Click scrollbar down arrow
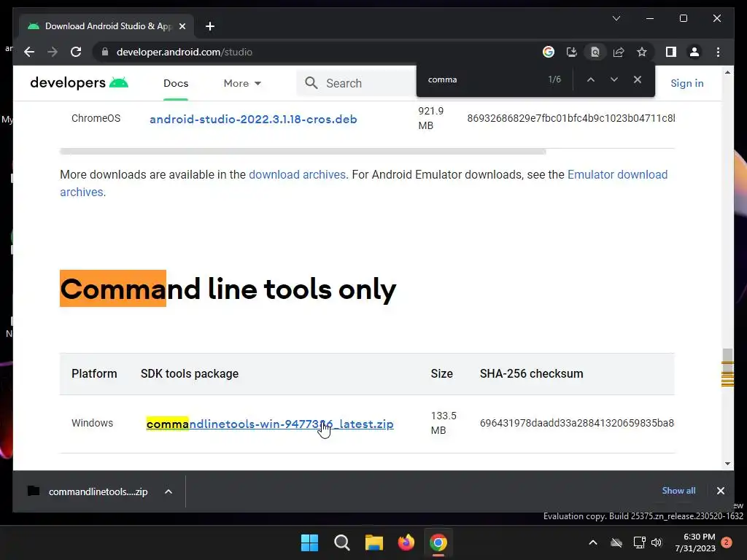 pyautogui.click(x=727, y=463)
